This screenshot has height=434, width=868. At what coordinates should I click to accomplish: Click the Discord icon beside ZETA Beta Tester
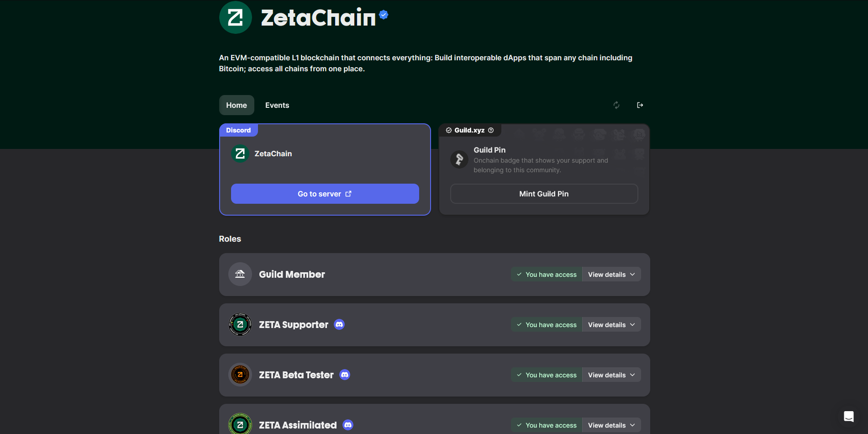tap(345, 375)
